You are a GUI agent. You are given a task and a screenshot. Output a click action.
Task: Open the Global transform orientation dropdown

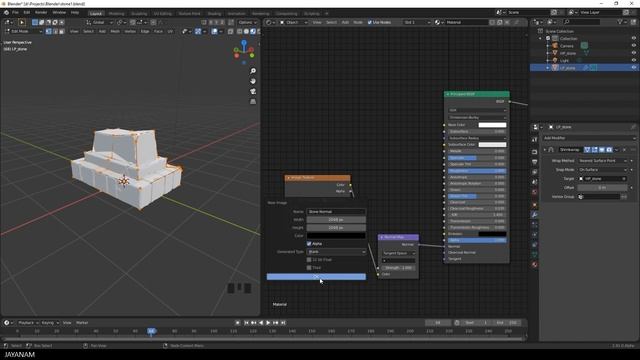pyautogui.click(x=100, y=22)
